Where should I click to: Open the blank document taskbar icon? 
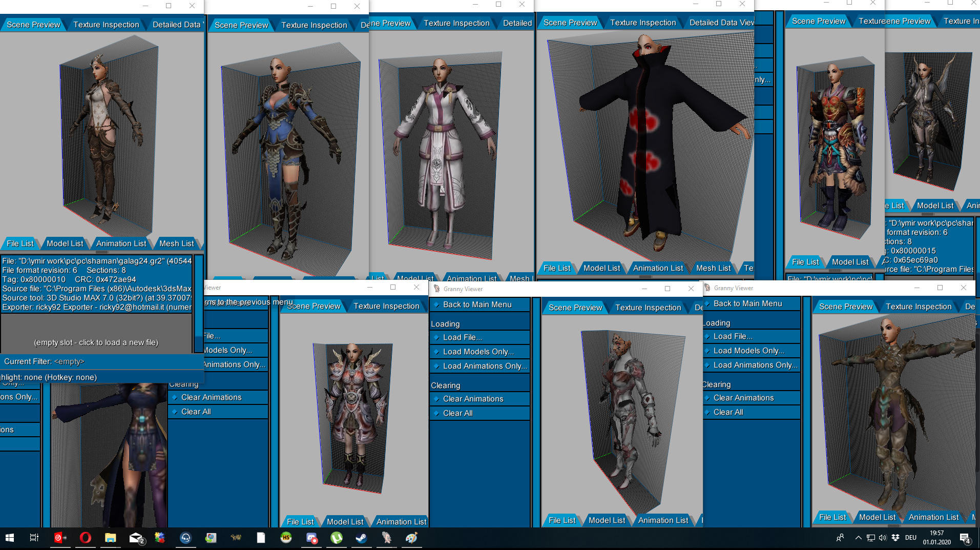point(261,538)
